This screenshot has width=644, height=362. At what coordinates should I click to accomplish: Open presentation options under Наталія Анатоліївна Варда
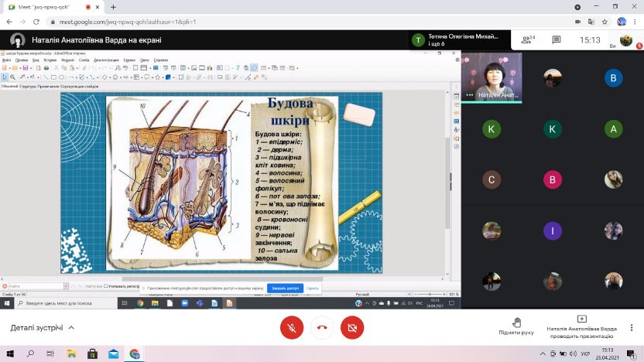point(581,326)
